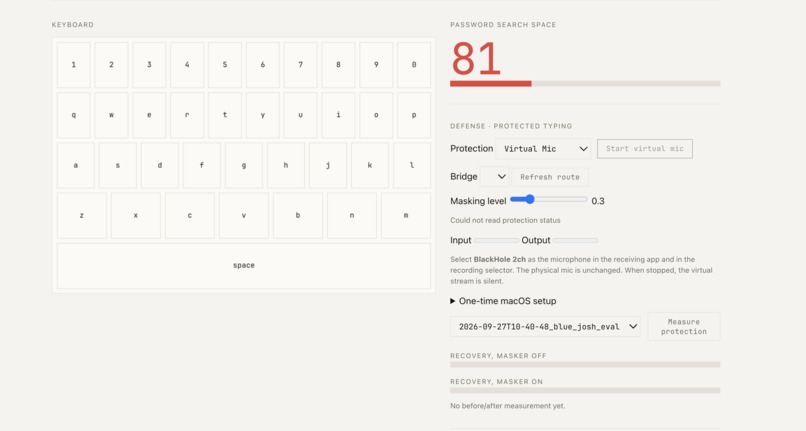The image size is (806, 431).
Task: Hit the 'b' key
Action: click(x=298, y=216)
